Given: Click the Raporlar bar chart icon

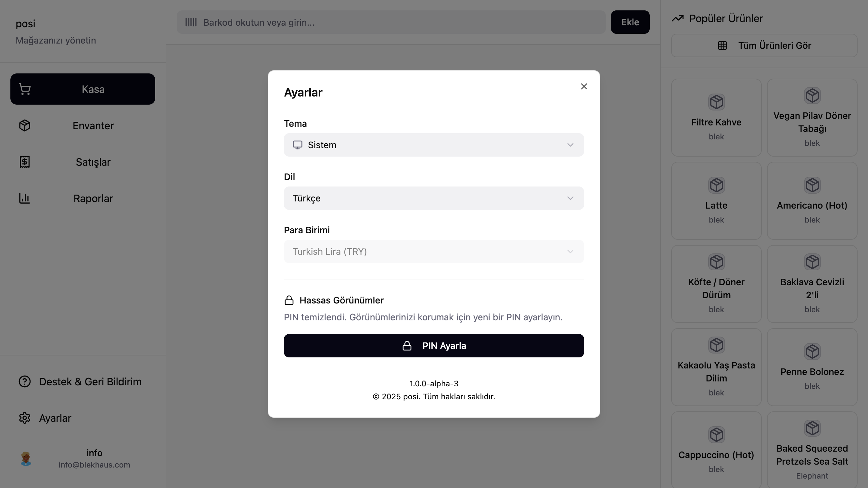Looking at the screenshot, I should tap(25, 199).
